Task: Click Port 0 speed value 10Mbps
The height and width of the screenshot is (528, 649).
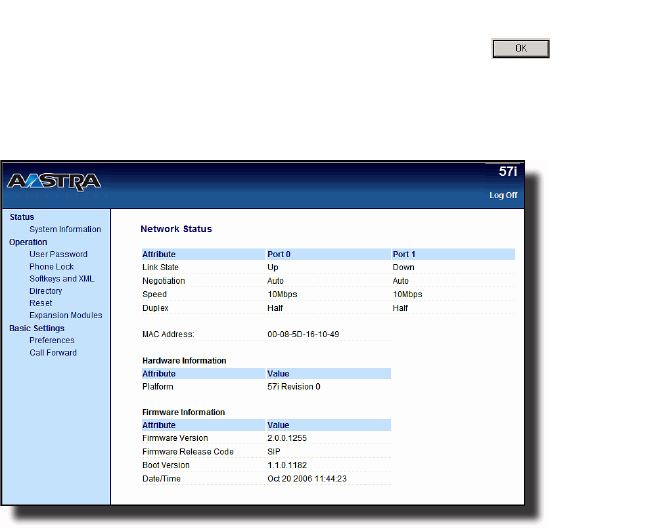Action: pyautogui.click(x=282, y=294)
